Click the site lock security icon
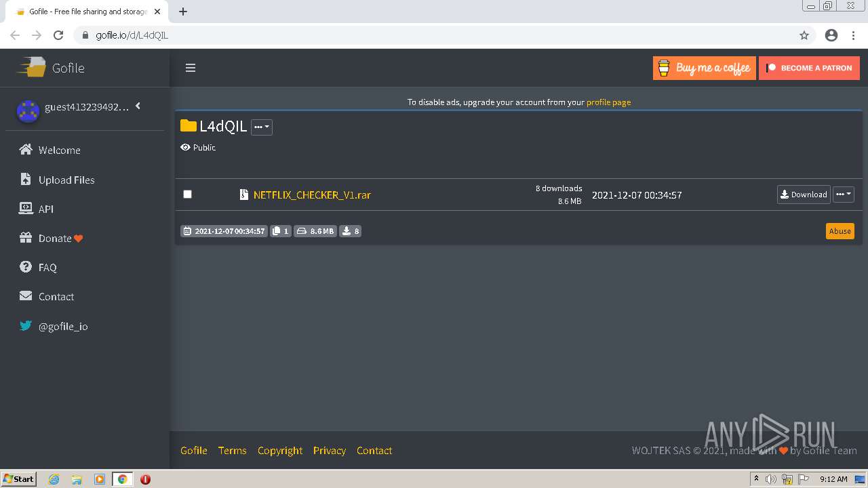The height and width of the screenshot is (488, 868). pos(85,35)
